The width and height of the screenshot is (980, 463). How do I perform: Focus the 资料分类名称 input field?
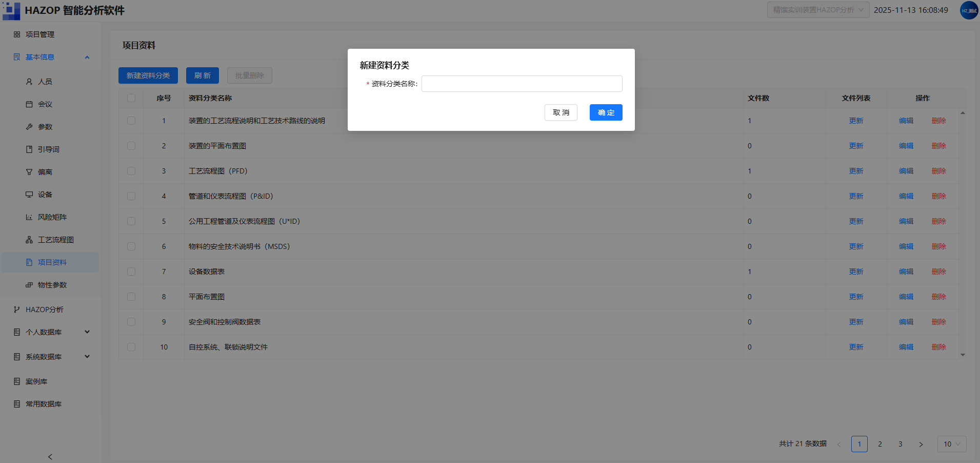point(522,84)
